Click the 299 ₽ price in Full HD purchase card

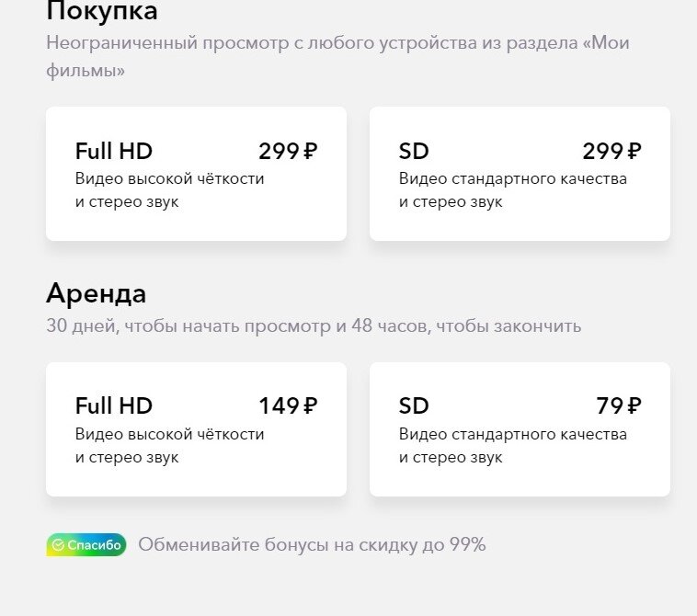(x=288, y=151)
